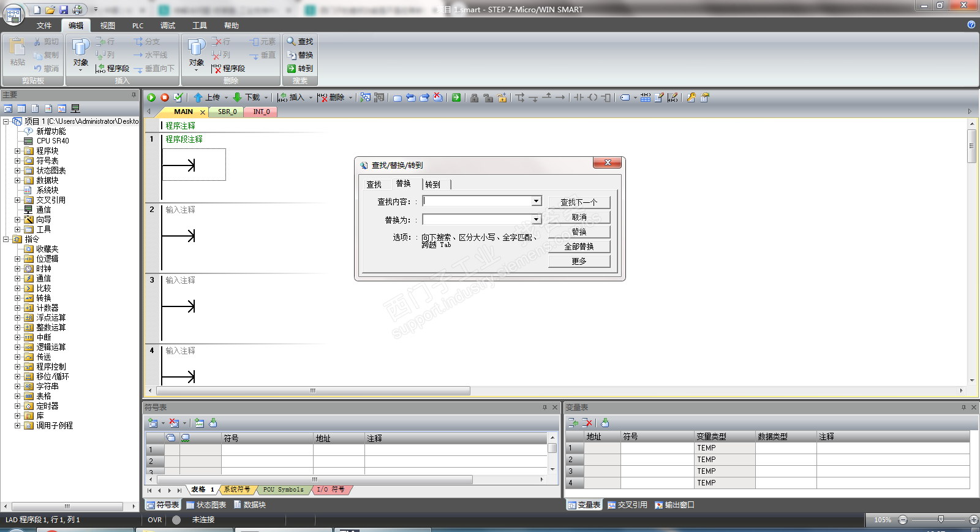Click the Insert contact icon in toolbar
This screenshot has width=980, height=532.
point(579,97)
